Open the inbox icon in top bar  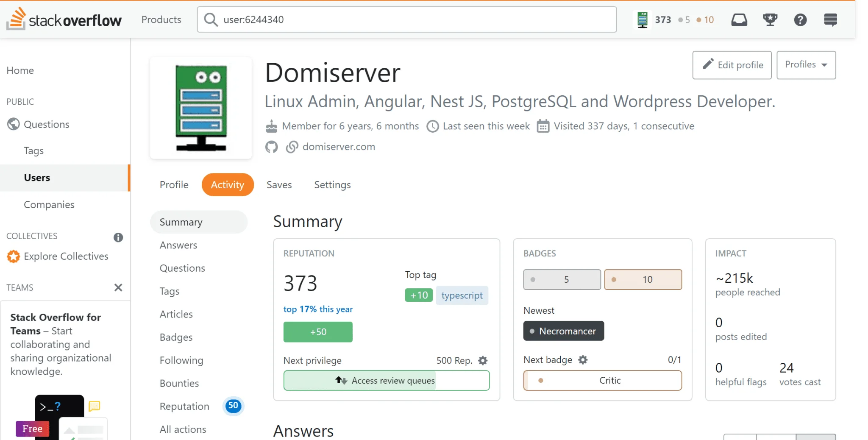pos(739,20)
